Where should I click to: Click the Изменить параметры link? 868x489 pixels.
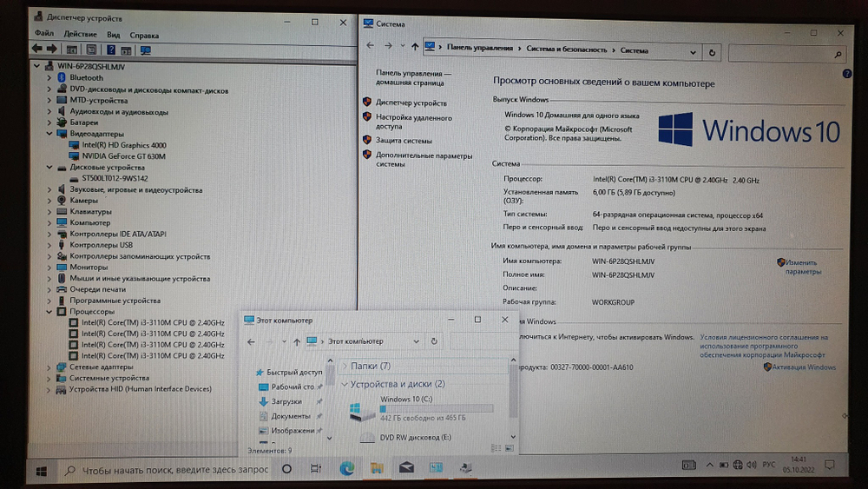coord(802,267)
